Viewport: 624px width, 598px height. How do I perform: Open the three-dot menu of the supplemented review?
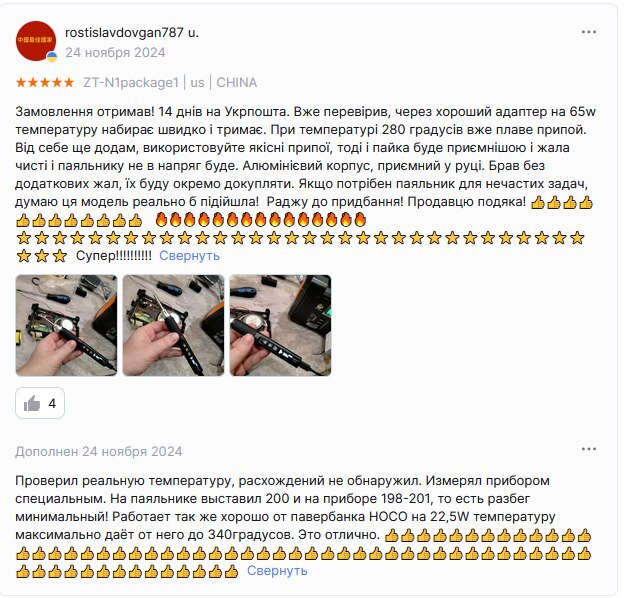589,449
